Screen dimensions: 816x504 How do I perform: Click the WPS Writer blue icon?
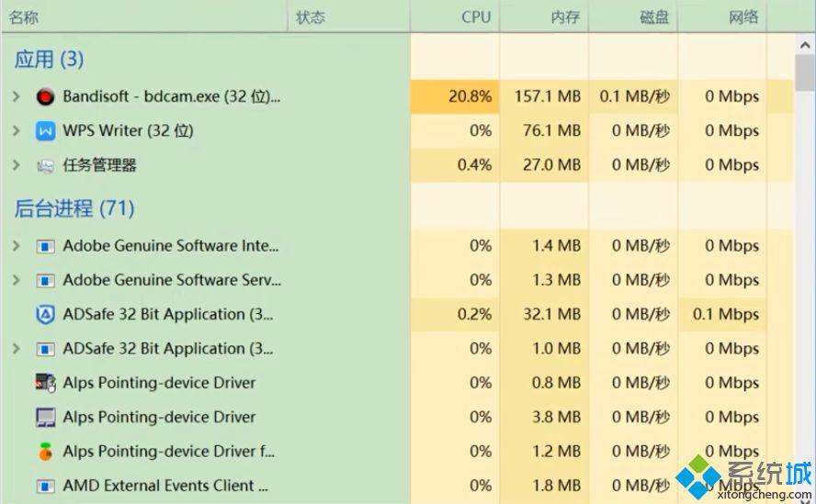(x=45, y=131)
